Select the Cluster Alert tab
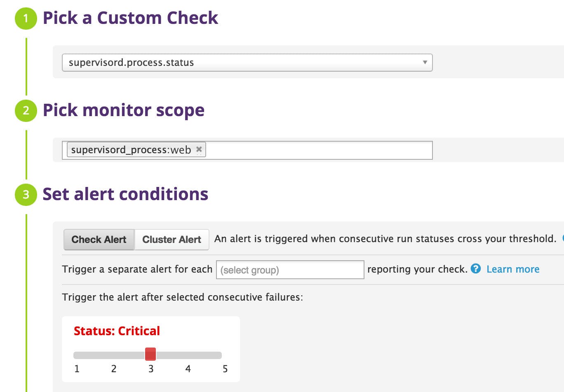Viewport: 564px width, 392px height. tap(172, 239)
